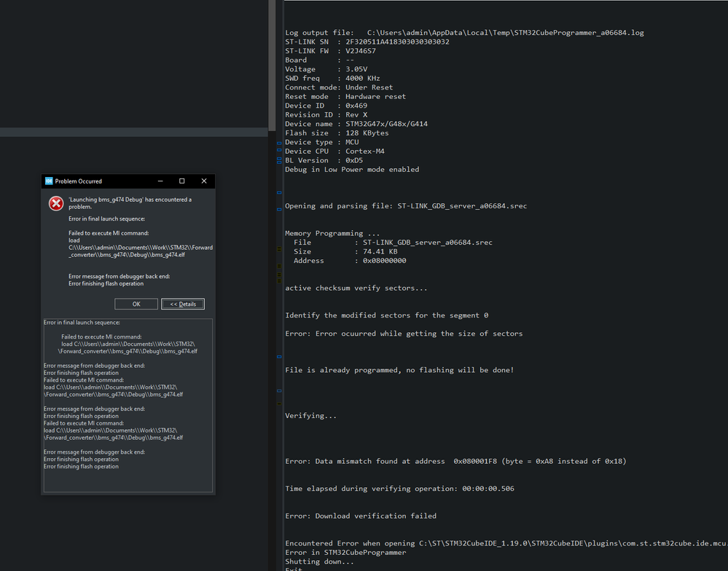Click 'Time elapsed during verifying operation' line
The width and height of the screenshot is (728, 571).
pos(400,489)
